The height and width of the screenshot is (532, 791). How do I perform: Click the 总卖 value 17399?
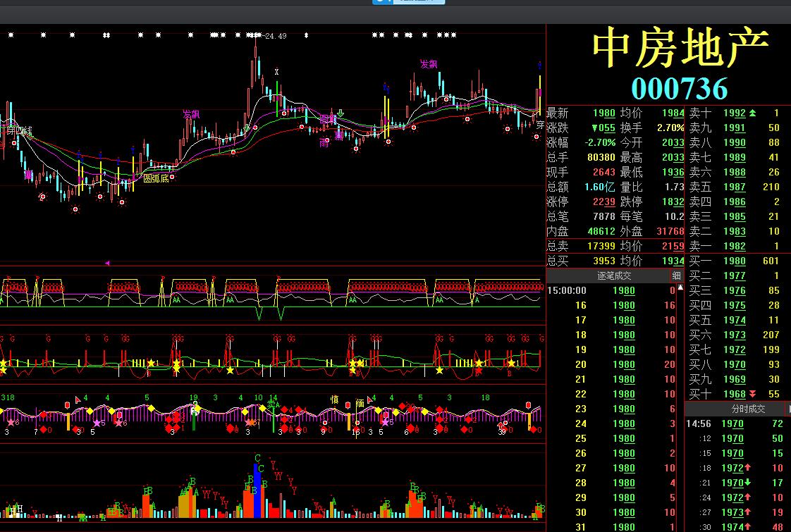click(x=601, y=246)
